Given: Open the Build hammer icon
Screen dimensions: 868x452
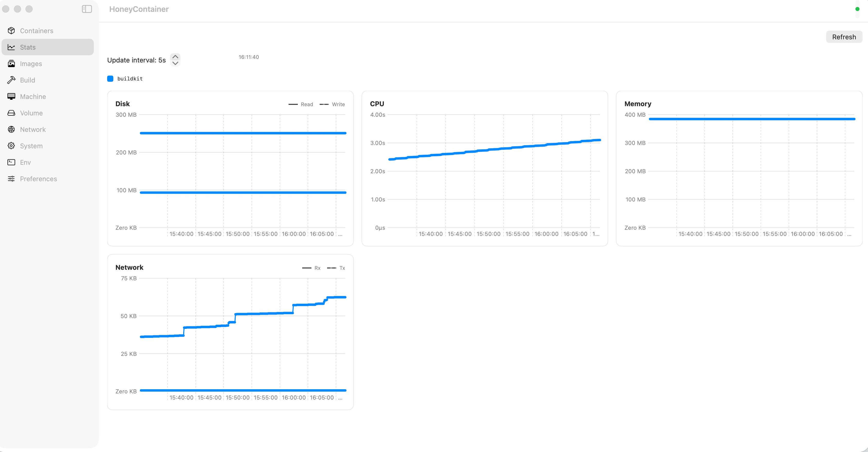Looking at the screenshot, I should (x=11, y=80).
